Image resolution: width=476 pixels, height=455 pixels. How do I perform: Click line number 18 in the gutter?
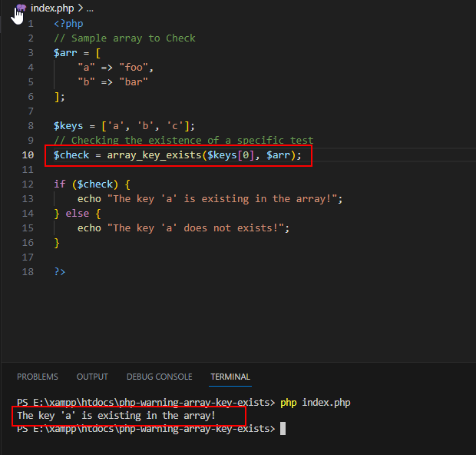click(x=28, y=272)
